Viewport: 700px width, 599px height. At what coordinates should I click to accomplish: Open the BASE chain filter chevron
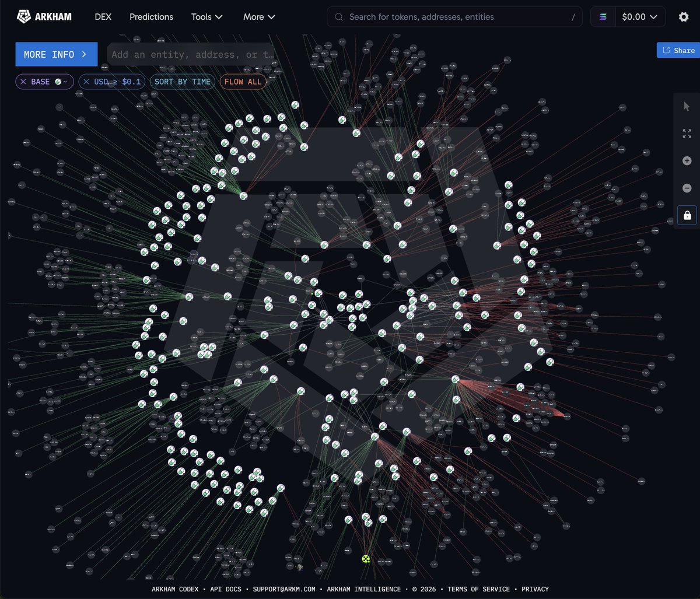[x=65, y=82]
